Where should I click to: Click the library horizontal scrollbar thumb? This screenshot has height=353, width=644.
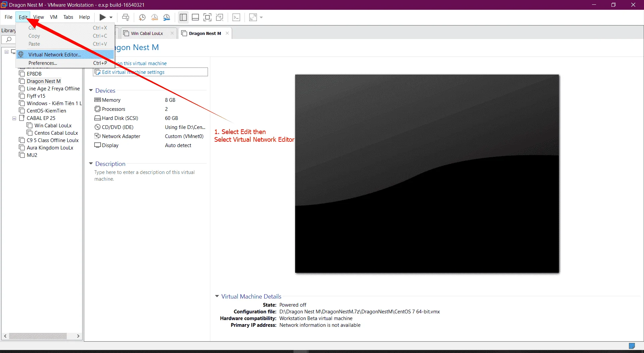(x=38, y=336)
